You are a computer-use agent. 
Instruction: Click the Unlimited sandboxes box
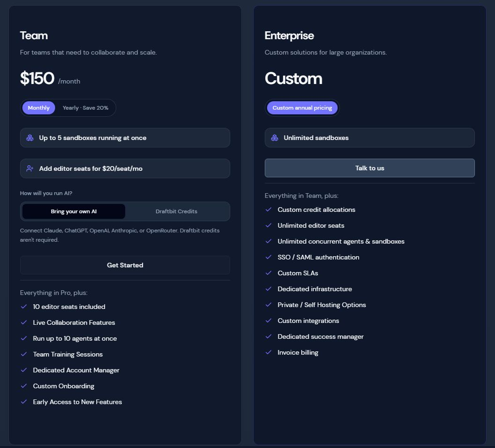pyautogui.click(x=370, y=138)
